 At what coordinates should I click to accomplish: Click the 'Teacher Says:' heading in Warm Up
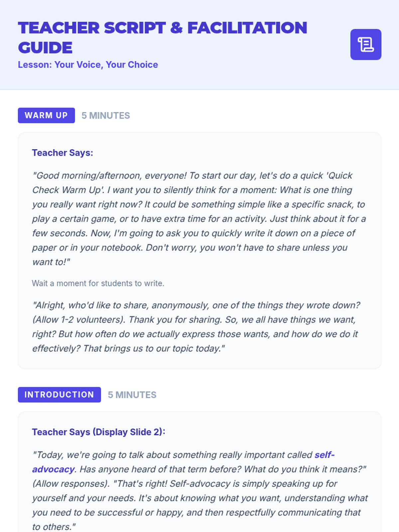(x=63, y=153)
